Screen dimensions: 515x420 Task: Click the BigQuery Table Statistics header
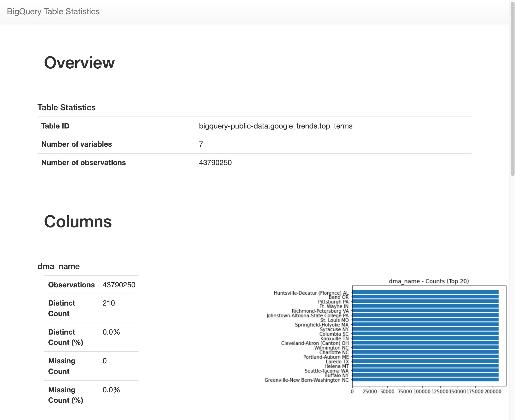(x=53, y=11)
